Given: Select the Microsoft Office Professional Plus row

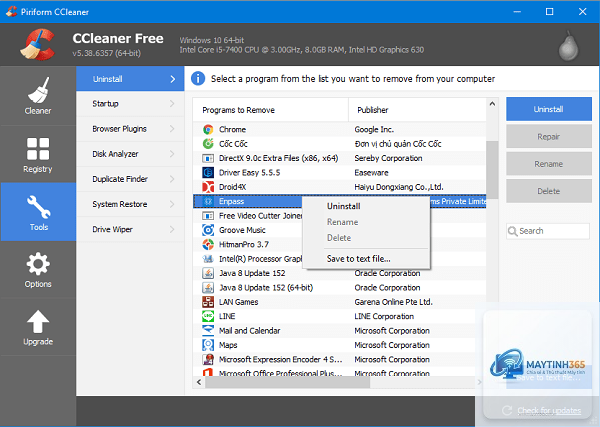Looking at the screenshot, I should coord(339,373).
